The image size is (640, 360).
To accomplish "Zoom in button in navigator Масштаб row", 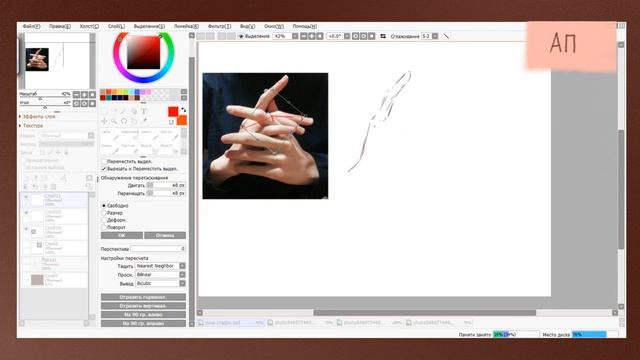I will click(84, 94).
